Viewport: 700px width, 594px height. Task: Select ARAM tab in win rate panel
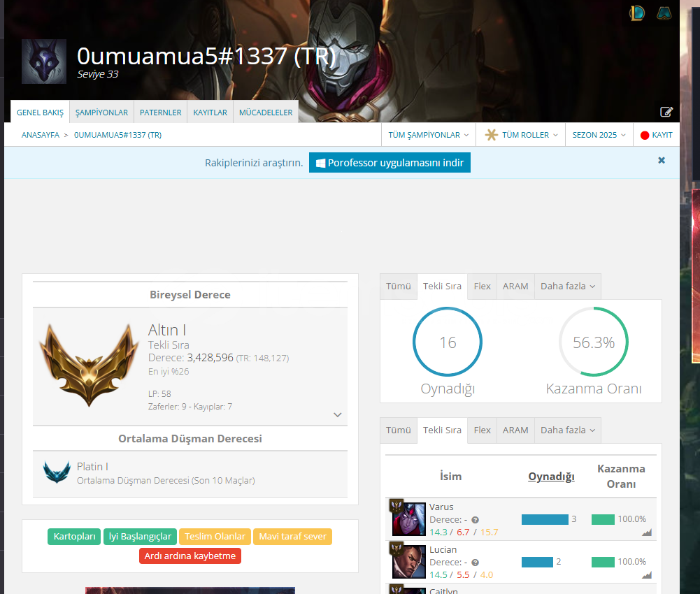[x=515, y=286]
